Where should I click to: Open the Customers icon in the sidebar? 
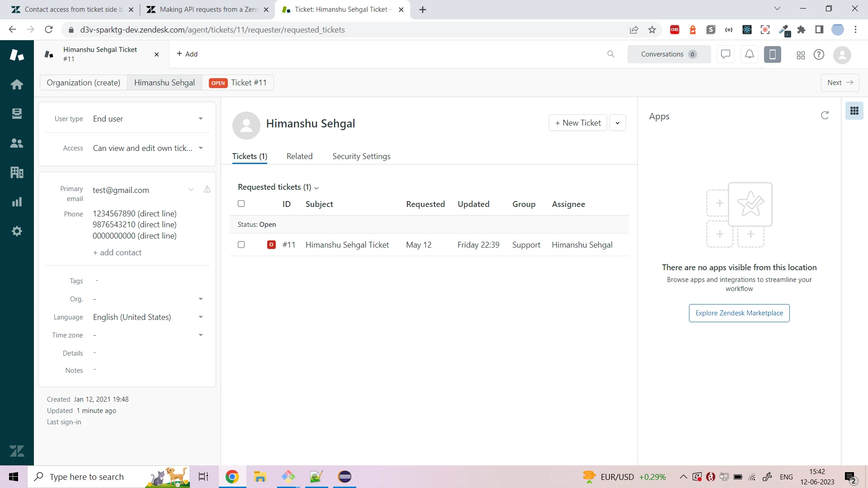(x=17, y=143)
